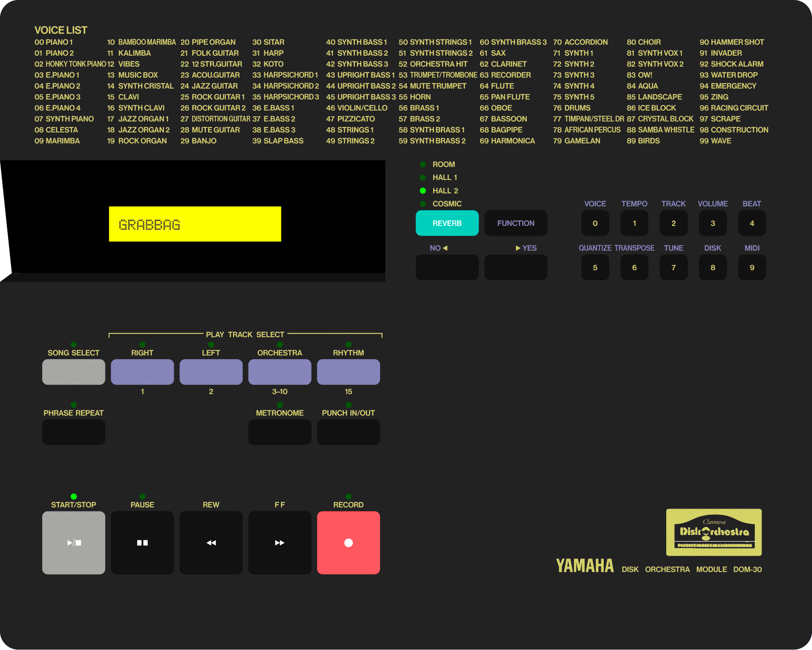Toggle the Punch In/Out button

tap(348, 432)
